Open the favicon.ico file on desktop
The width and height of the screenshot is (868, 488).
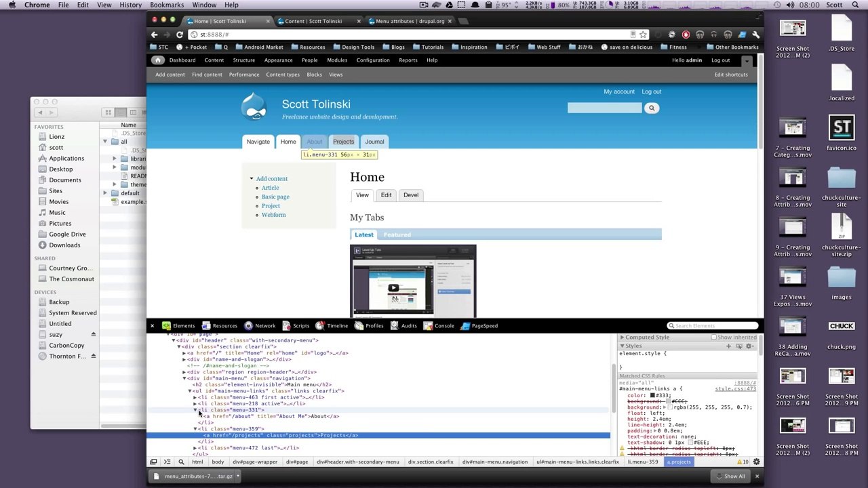pos(842,134)
